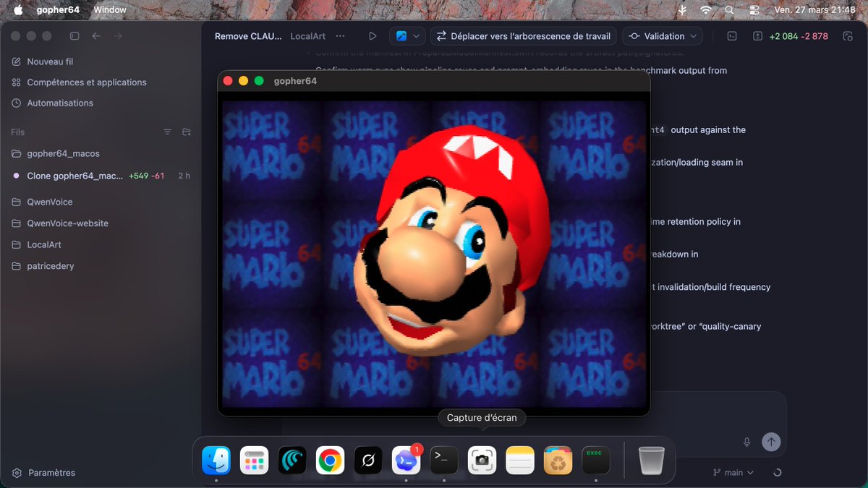Click the gopher64 game view with Mario
Screen dimensions: 868x488
click(x=434, y=253)
